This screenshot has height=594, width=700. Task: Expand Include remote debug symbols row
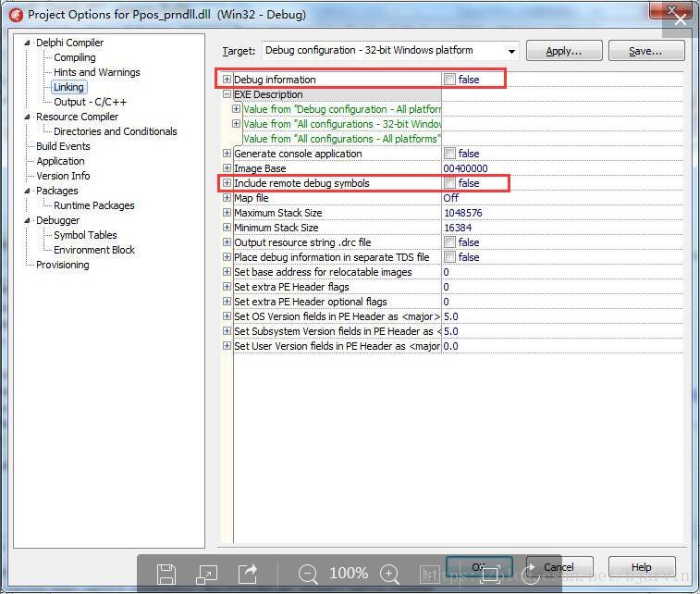[x=227, y=182]
